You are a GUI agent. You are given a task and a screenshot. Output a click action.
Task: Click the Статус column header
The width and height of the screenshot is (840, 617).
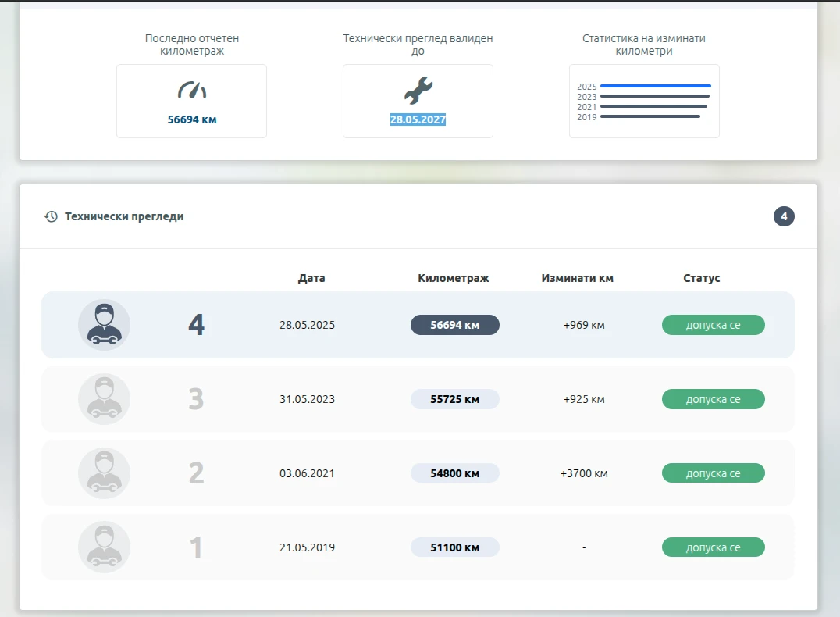(x=701, y=278)
